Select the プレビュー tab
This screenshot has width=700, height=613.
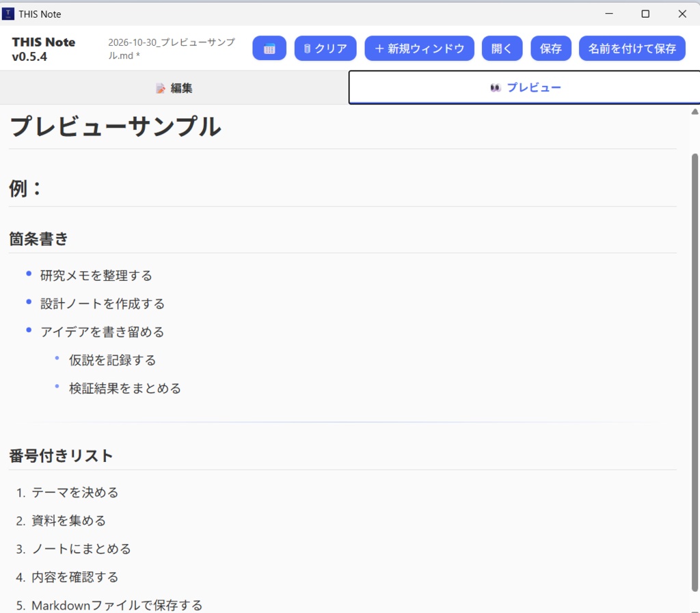(x=524, y=87)
